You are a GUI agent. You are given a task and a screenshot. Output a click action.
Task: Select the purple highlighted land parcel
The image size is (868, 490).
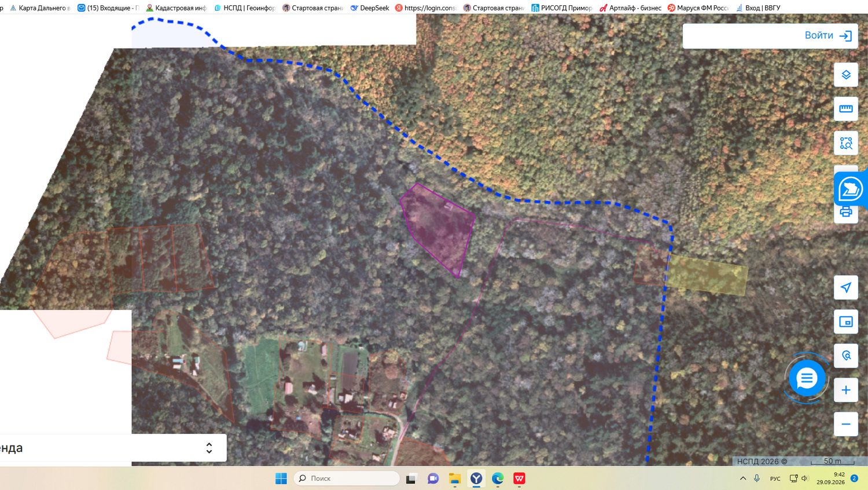tap(439, 230)
